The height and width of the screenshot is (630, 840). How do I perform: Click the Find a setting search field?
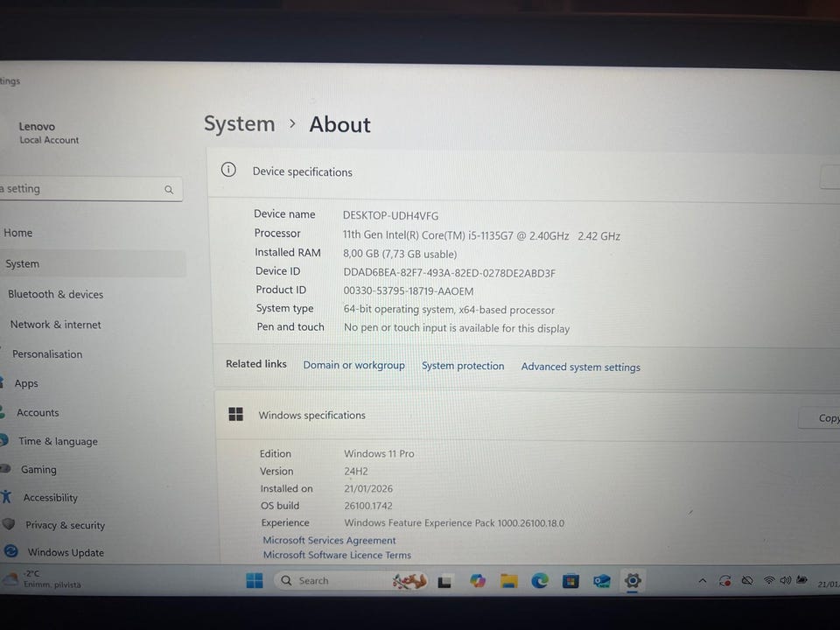tap(90, 189)
